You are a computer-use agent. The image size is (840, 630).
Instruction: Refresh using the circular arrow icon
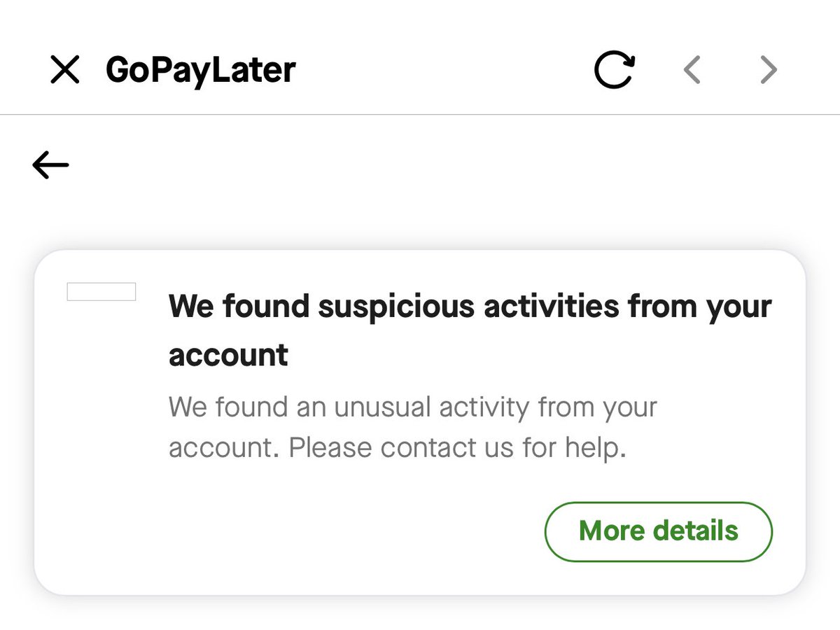[615, 70]
